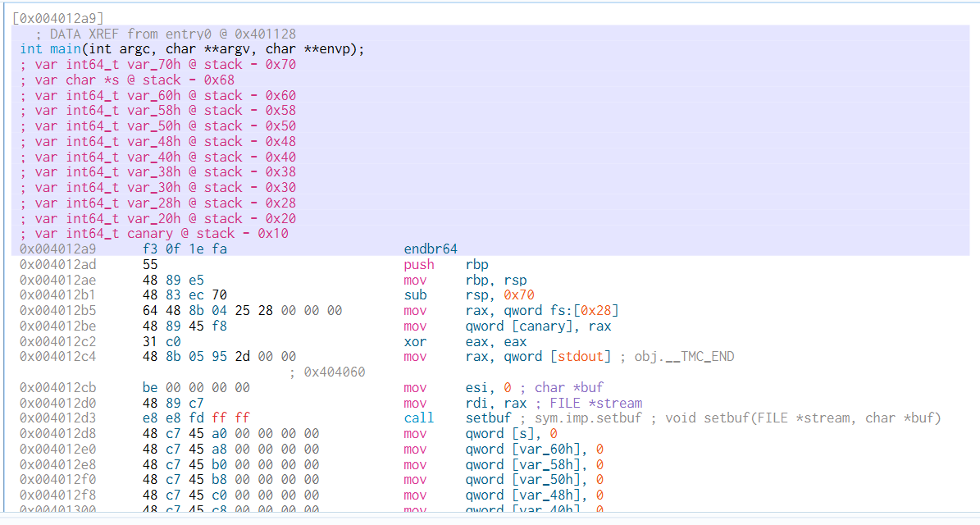Click the [0x004012a9] offset header at top
The image size is (980, 525).
[x=58, y=17]
